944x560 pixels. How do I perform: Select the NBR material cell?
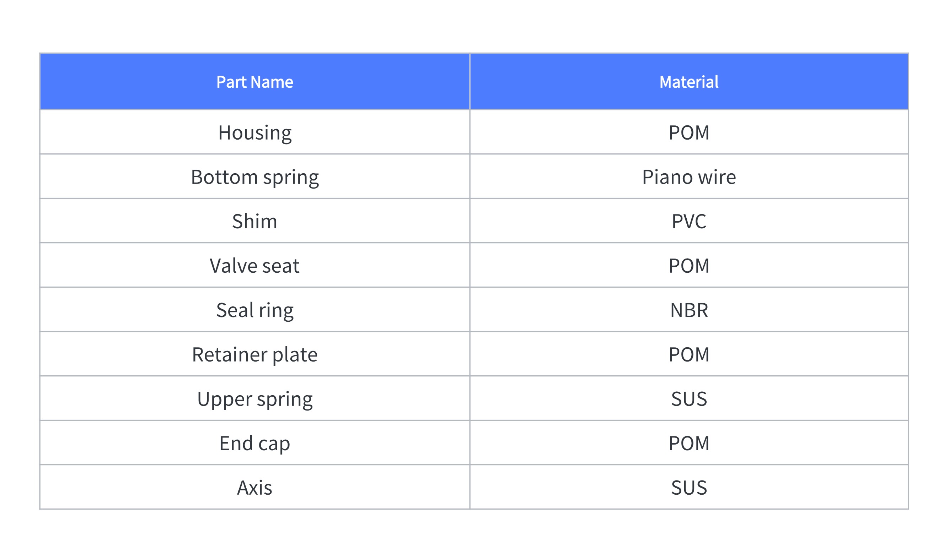coord(689,310)
